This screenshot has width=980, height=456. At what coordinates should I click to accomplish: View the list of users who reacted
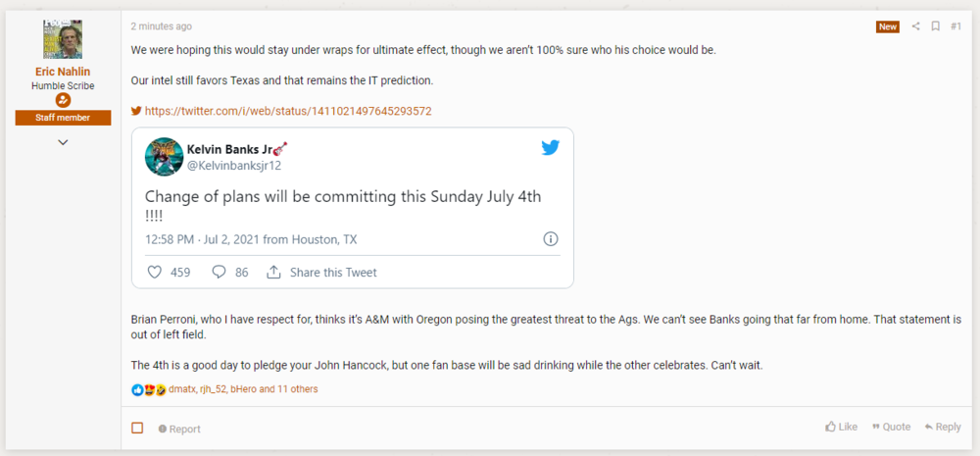click(x=243, y=389)
